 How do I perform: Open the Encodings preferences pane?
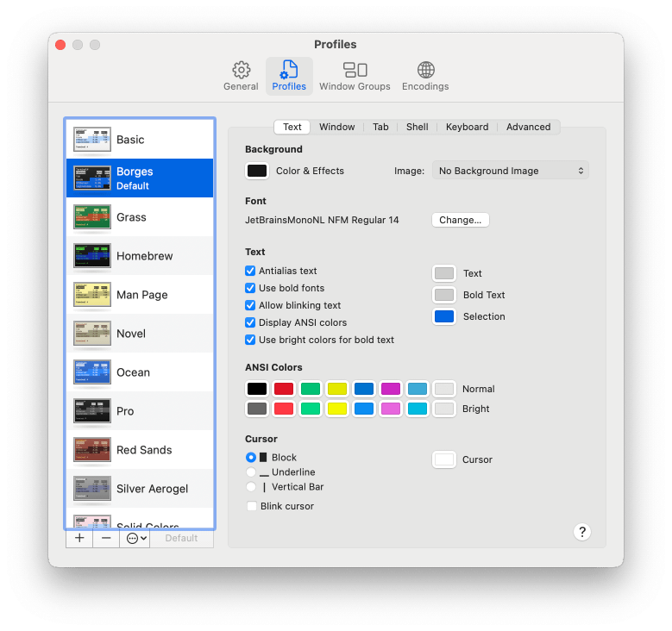pyautogui.click(x=425, y=76)
